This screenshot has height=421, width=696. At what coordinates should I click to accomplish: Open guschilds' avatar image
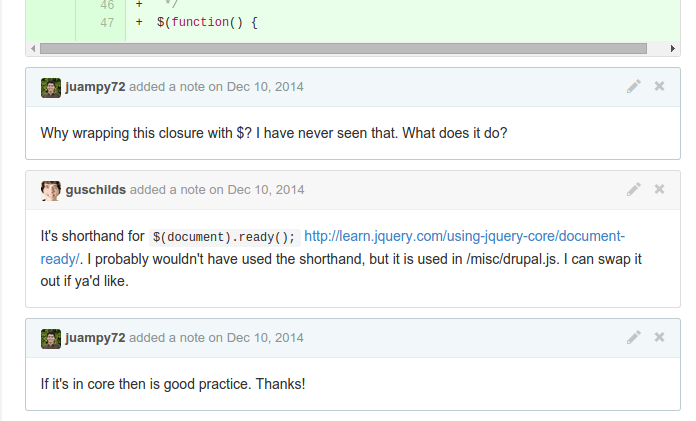tap(51, 191)
